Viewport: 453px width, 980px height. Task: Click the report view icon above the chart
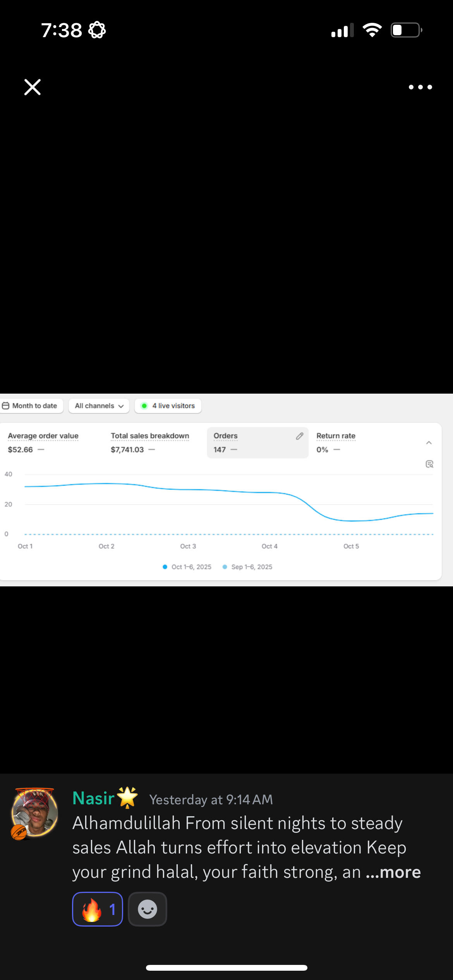pos(429,464)
